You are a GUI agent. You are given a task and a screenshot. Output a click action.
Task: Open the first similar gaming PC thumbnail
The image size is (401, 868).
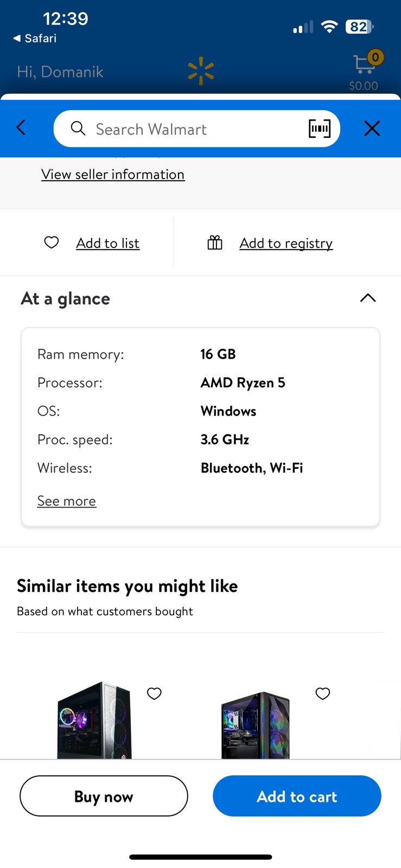click(x=94, y=720)
